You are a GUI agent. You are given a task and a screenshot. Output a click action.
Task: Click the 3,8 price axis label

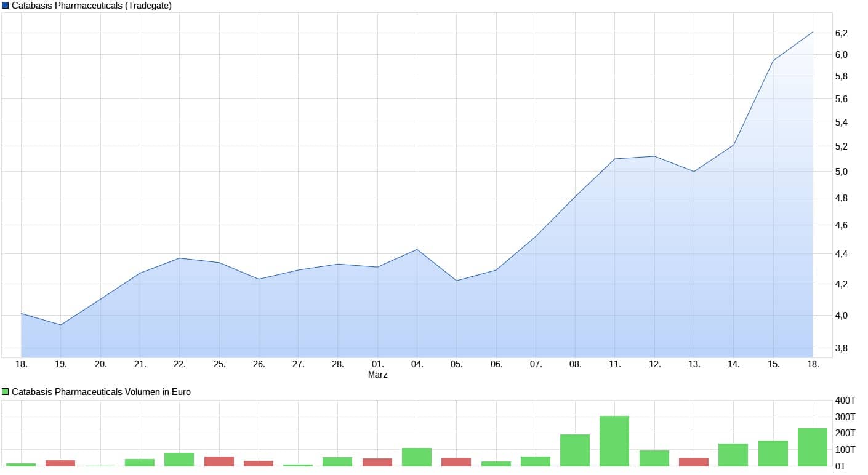coord(841,348)
